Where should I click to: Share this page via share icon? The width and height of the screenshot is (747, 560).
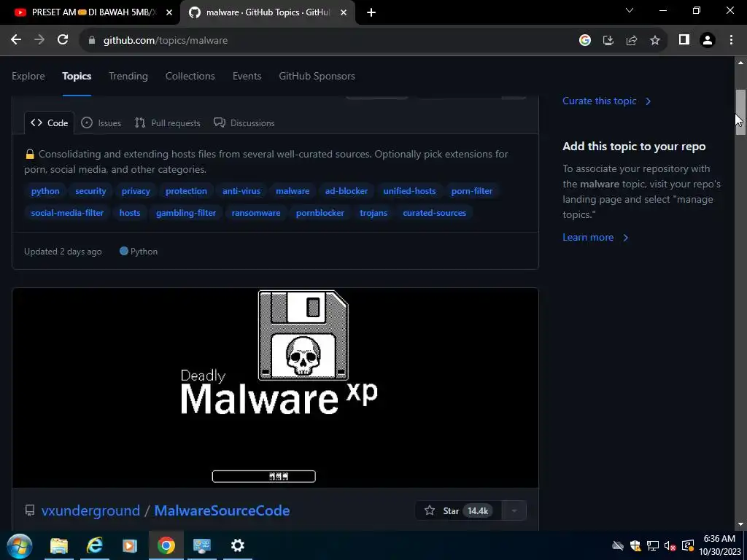click(x=632, y=41)
